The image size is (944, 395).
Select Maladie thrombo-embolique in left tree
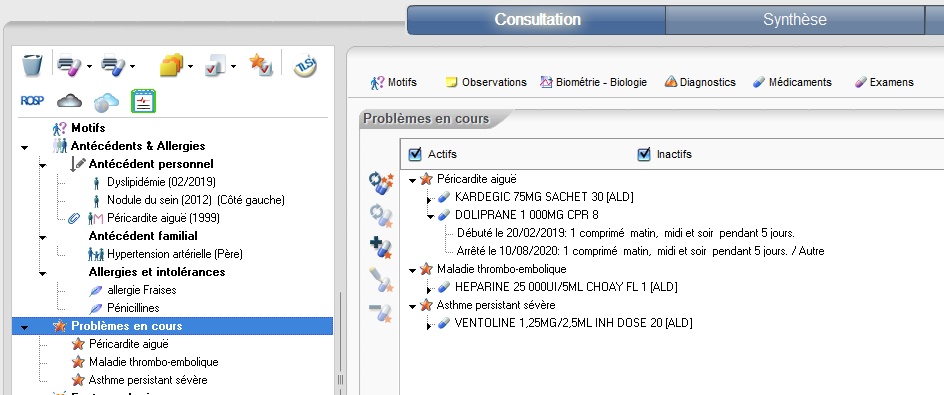tap(153, 362)
